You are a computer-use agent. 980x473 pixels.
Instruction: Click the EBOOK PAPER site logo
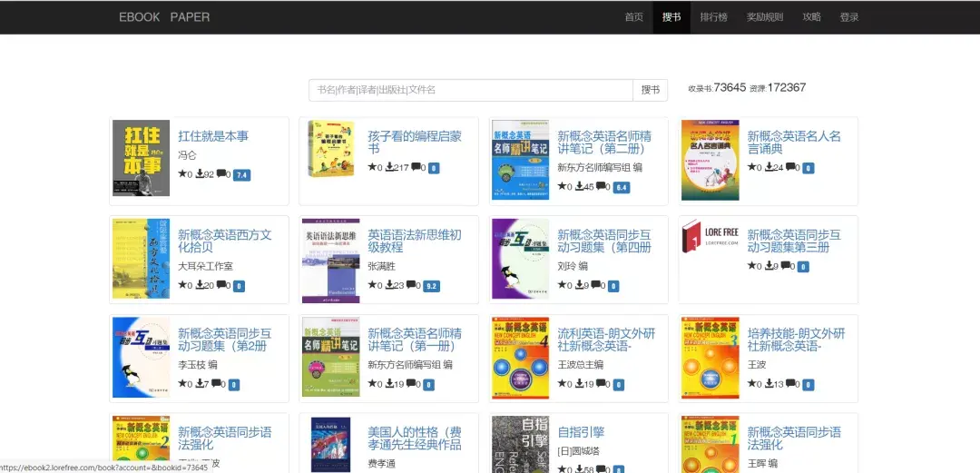164,17
